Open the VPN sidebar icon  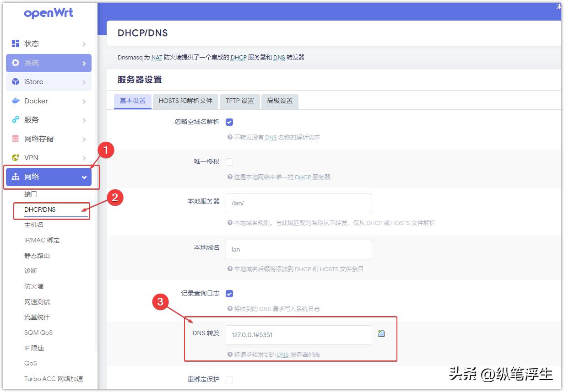click(15, 157)
